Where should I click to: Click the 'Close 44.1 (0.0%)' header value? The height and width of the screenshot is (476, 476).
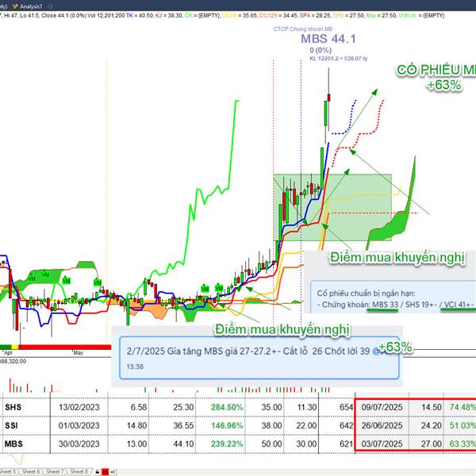[x=63, y=16]
